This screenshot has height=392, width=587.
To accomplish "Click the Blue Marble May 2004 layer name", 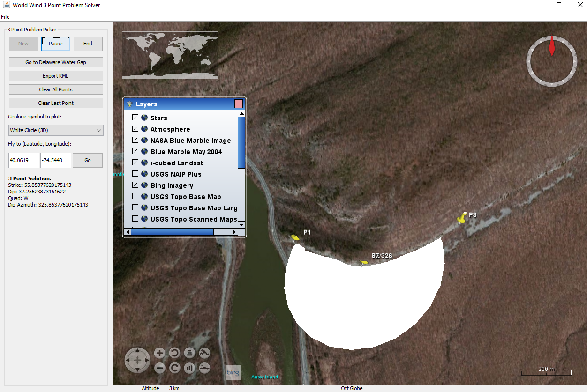I will pyautogui.click(x=186, y=152).
